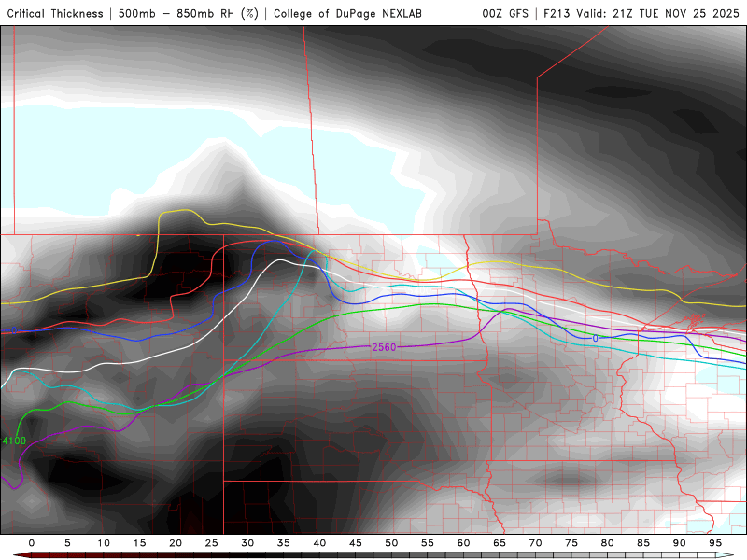Click the color bar value 65
747x560 pixels.
point(500,543)
